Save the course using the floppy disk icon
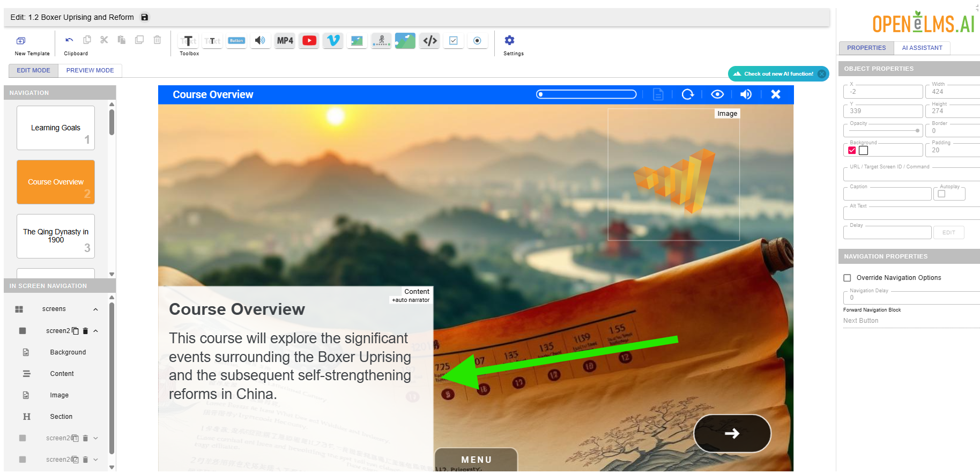 click(145, 17)
